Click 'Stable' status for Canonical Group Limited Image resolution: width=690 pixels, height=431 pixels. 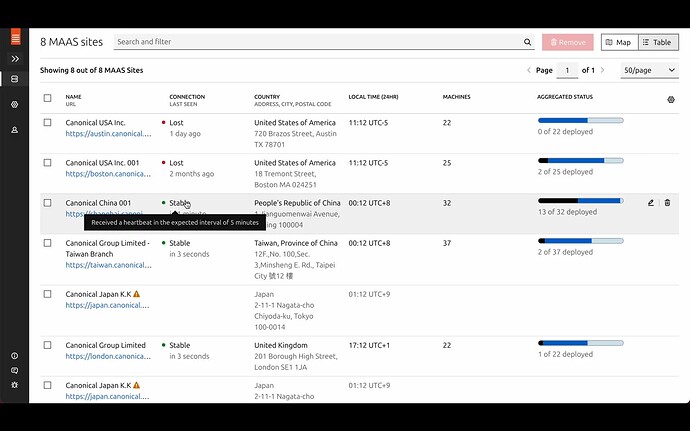(180, 345)
